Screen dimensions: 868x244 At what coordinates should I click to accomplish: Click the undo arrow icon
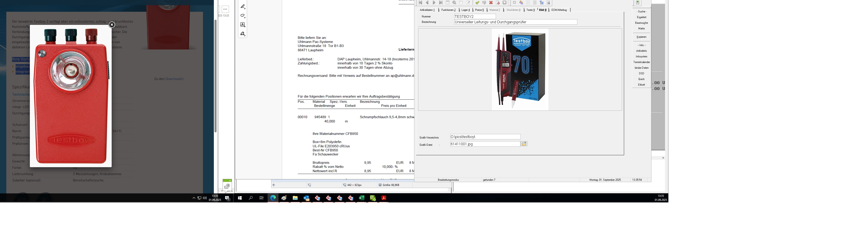[x=484, y=3]
